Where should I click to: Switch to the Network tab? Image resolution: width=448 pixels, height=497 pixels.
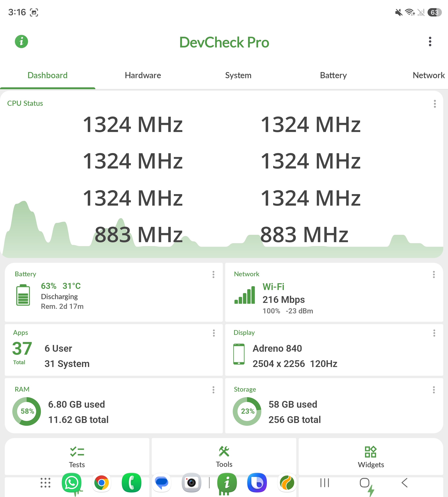429,75
